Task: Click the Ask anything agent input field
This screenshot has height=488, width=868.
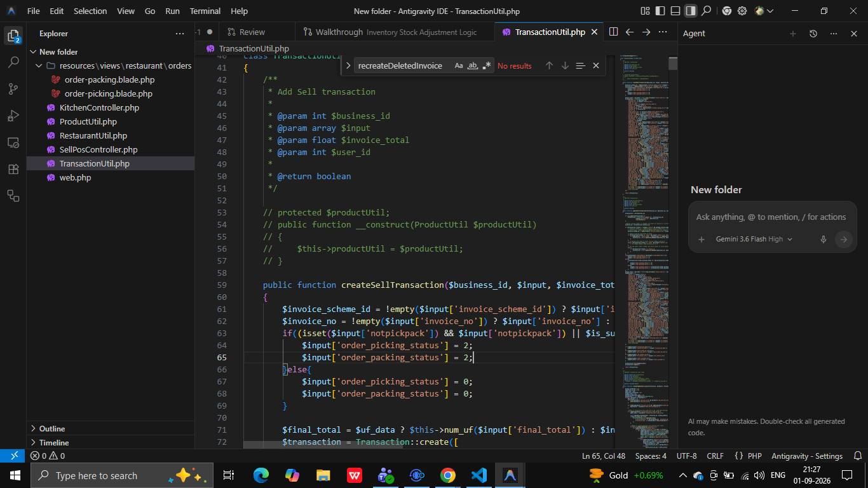Action: pos(771,217)
